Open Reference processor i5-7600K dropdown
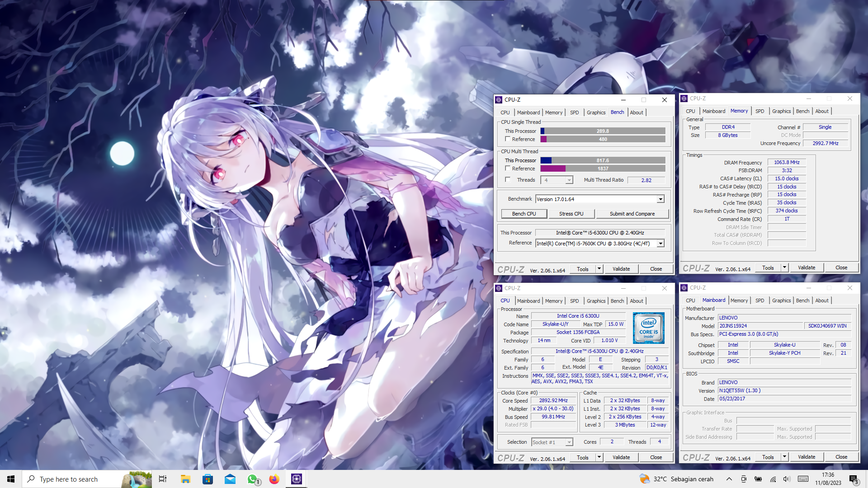The image size is (868, 488). click(660, 244)
